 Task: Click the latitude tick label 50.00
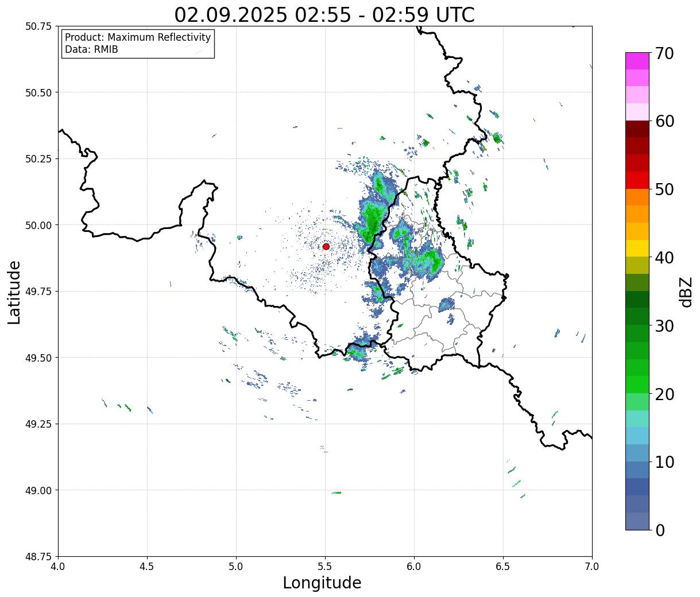(38, 225)
